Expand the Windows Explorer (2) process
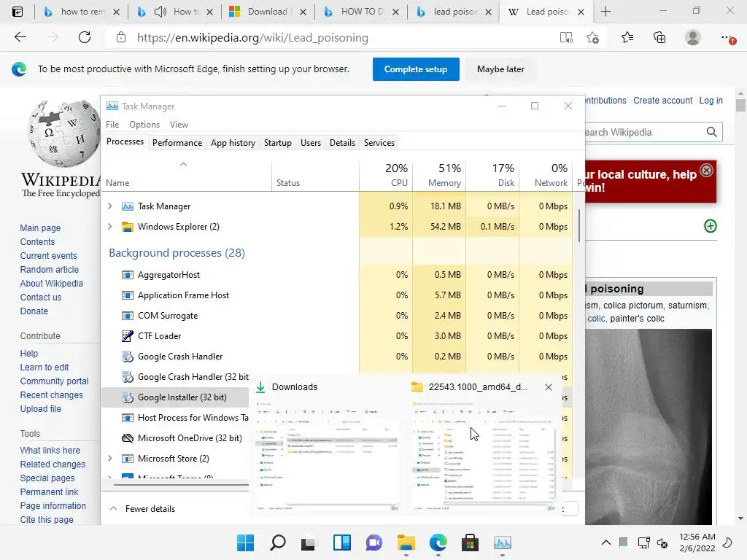The width and height of the screenshot is (747, 560). pyautogui.click(x=110, y=226)
